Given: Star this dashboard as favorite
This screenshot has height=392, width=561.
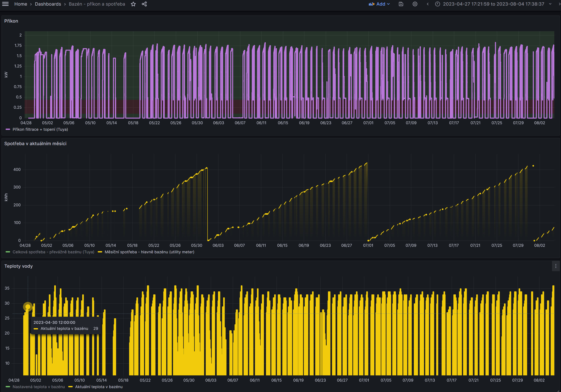Looking at the screenshot, I should pyautogui.click(x=133, y=4).
